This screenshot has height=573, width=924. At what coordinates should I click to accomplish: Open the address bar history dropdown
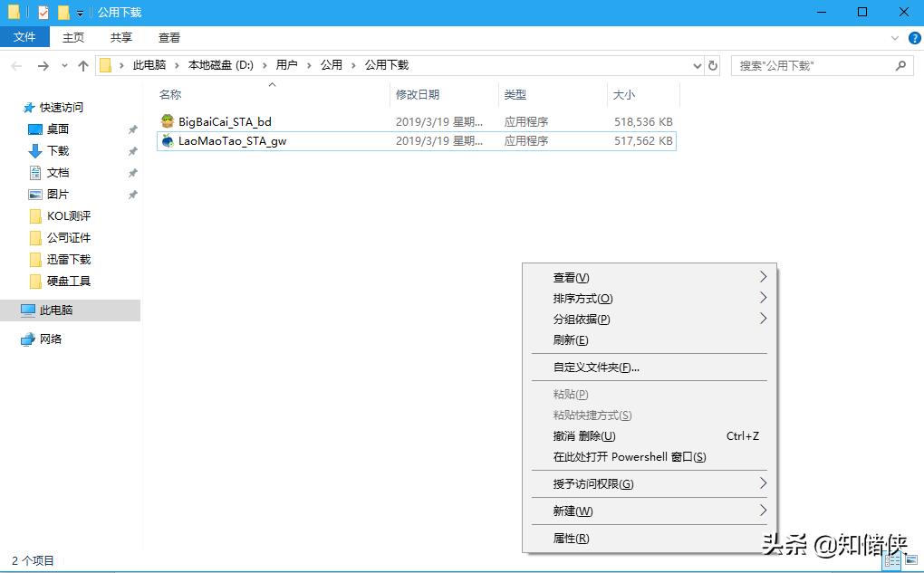[696, 65]
